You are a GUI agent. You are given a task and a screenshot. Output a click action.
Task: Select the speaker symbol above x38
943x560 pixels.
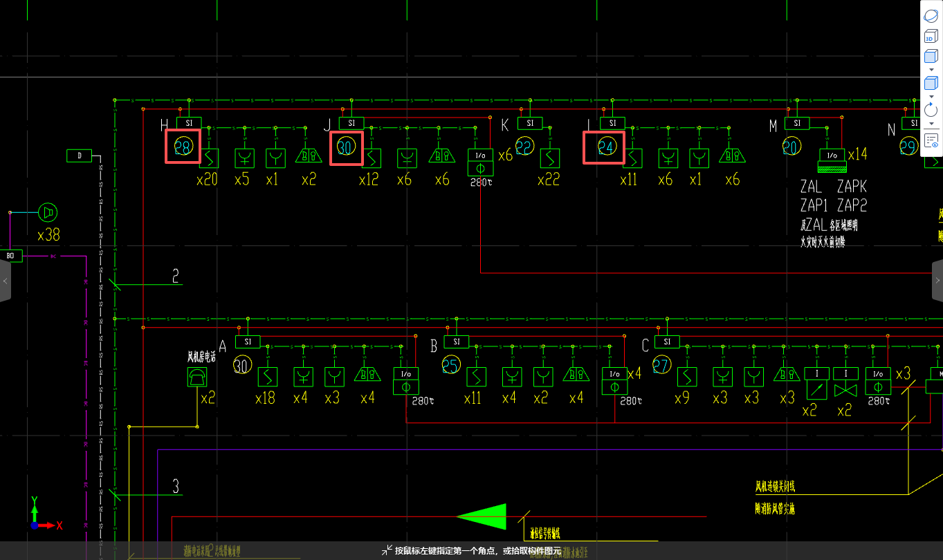(47, 212)
